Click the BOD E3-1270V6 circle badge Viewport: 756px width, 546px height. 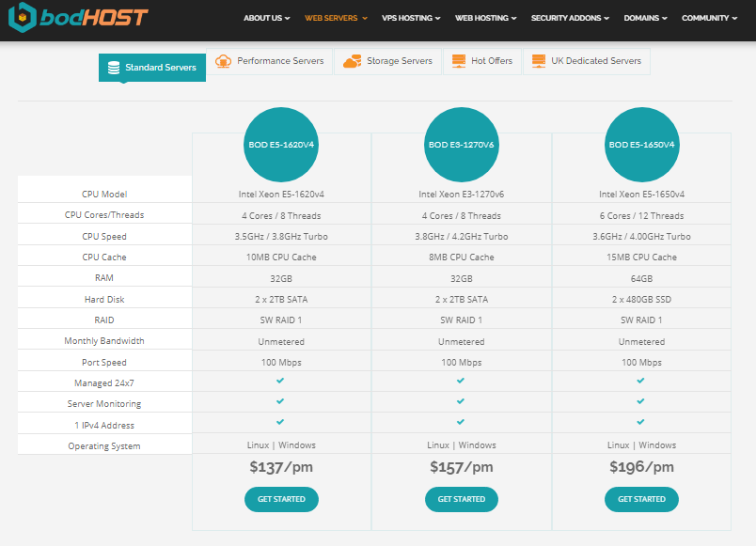(x=462, y=145)
